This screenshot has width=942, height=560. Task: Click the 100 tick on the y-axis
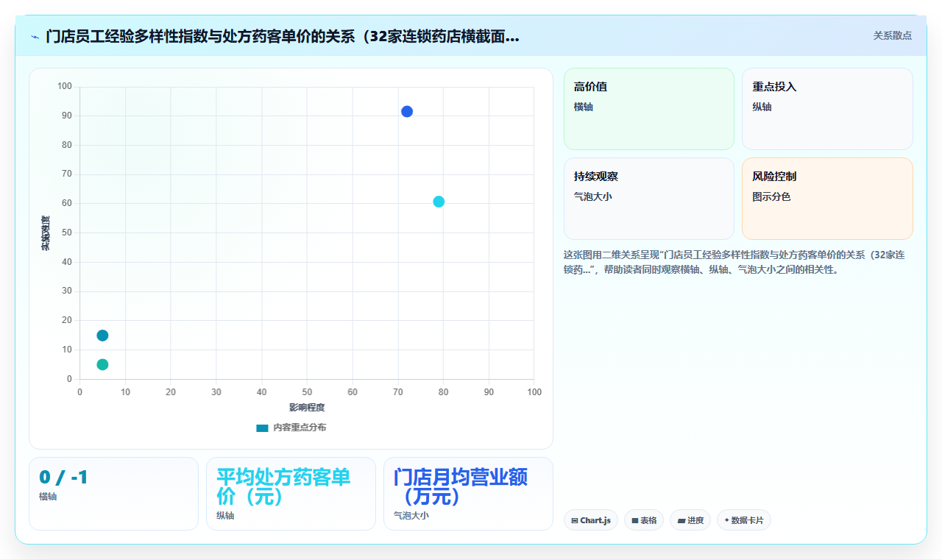(65, 87)
